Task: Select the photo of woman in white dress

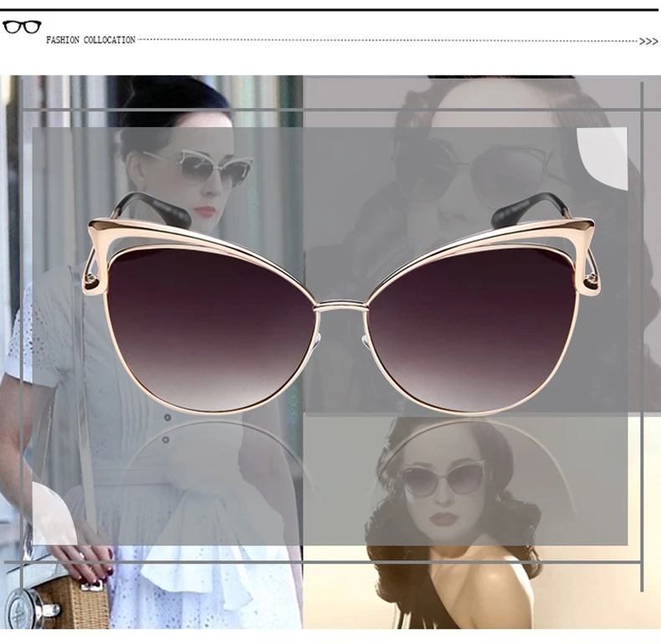Action: pyautogui.click(x=151, y=352)
